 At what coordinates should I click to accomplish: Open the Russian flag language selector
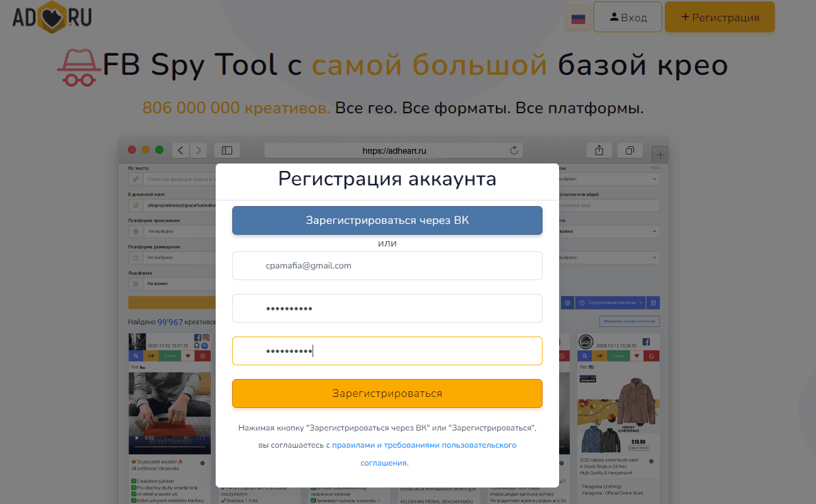(578, 19)
